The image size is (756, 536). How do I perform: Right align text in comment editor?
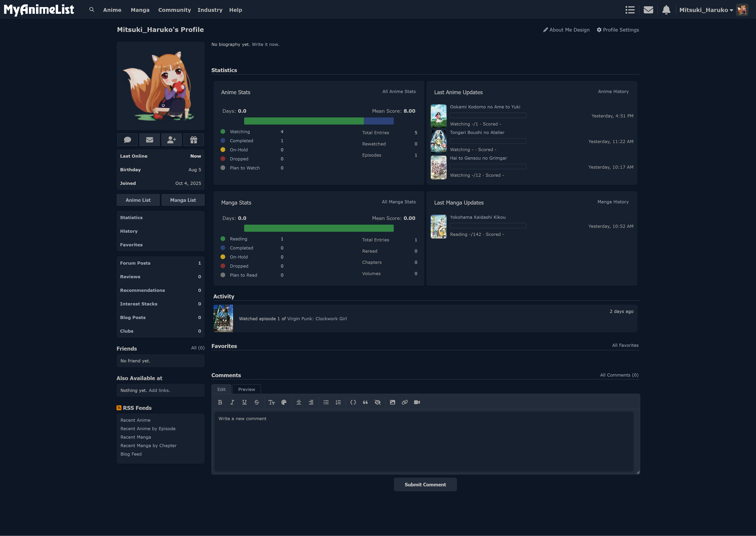(311, 402)
